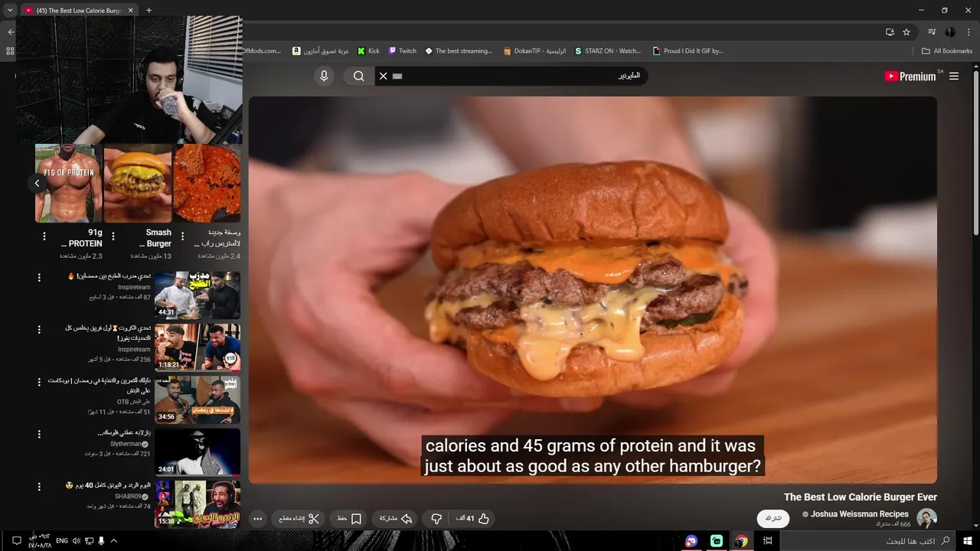
Task: Create a clip with scissors button
Action: [299, 518]
